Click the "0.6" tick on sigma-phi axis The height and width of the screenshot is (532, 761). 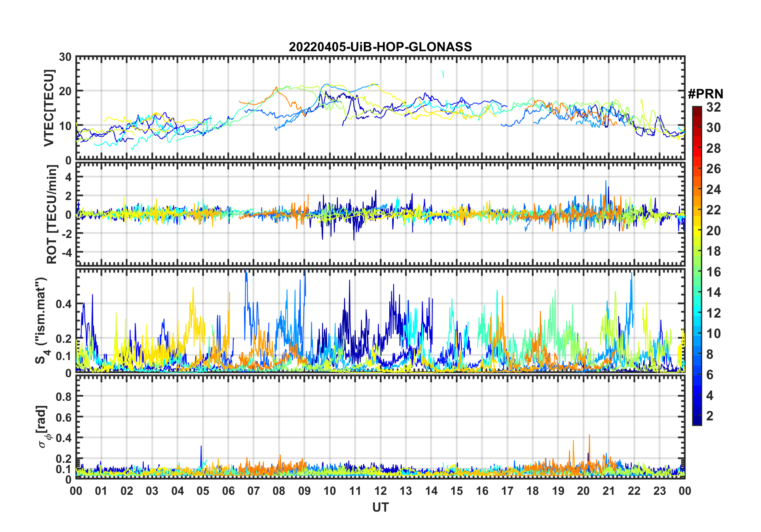[x=64, y=417]
